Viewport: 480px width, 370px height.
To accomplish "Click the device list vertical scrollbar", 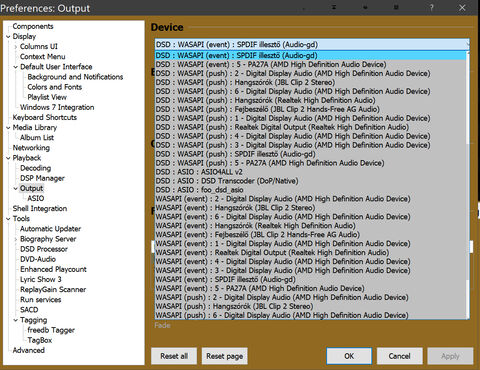I will 468,185.
